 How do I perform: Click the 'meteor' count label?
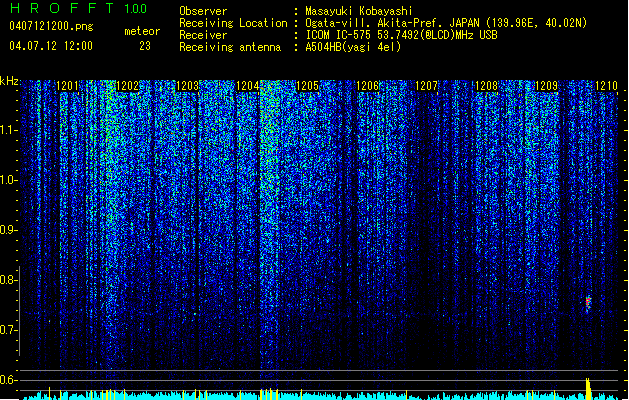click(x=142, y=31)
